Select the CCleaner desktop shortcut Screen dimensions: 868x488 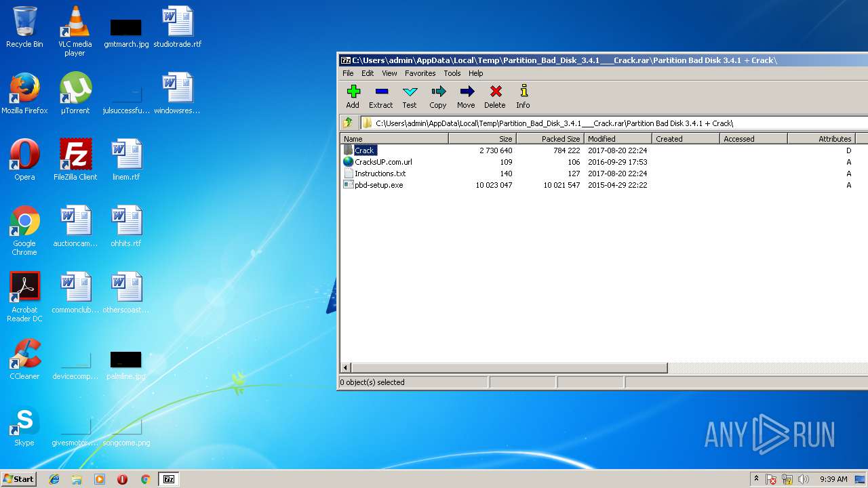coord(24,359)
